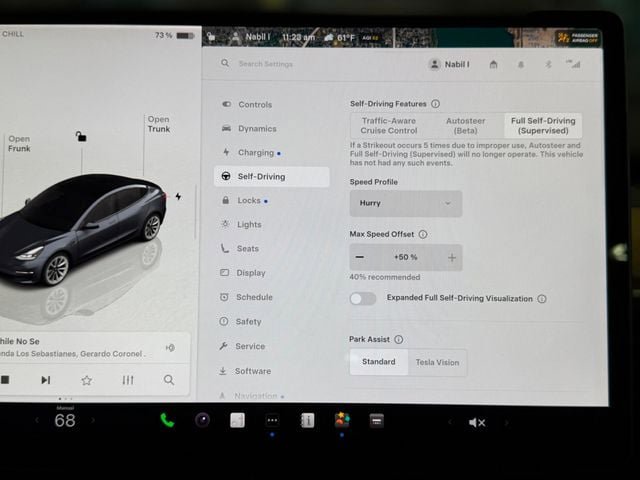The image size is (640, 480).
Task: Open the Schedule settings section
Action: click(246, 297)
